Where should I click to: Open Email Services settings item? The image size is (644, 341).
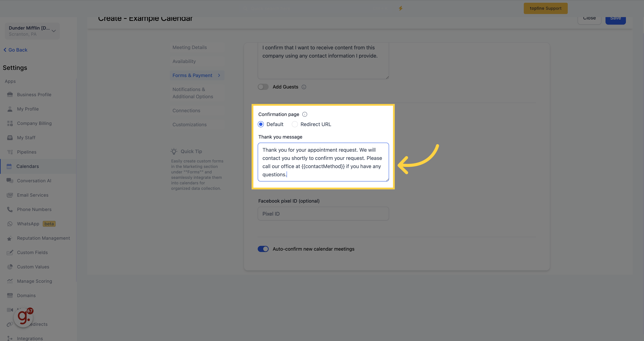tap(38, 195)
